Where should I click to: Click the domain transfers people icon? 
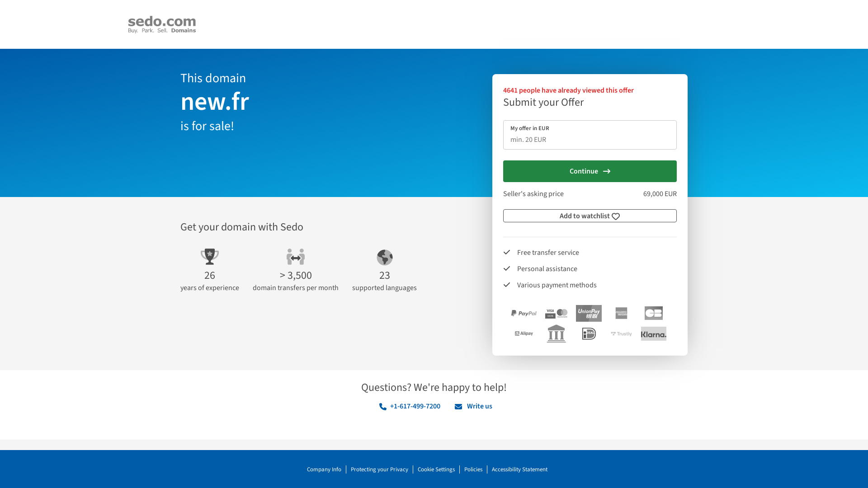(296, 257)
